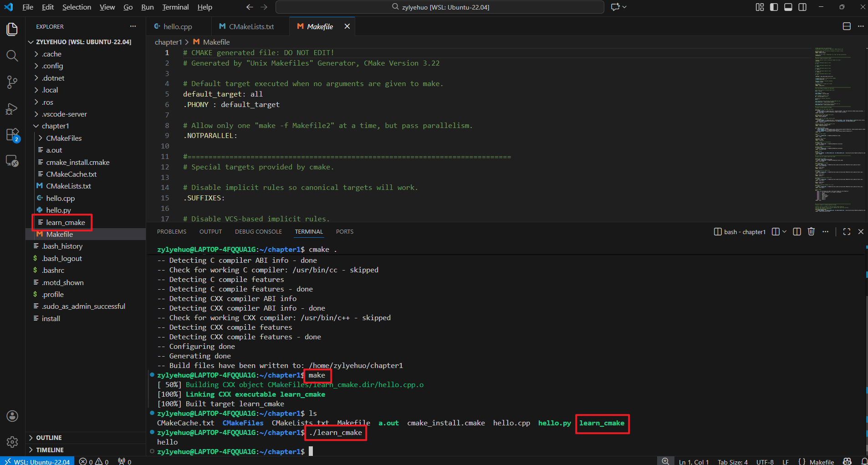Open the Manage gear icon

tap(12, 442)
